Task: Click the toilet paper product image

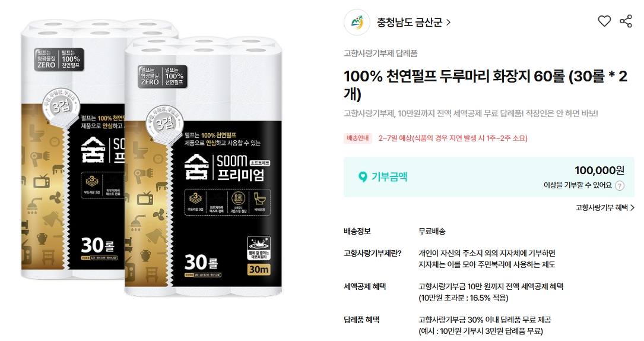Action: pyautogui.click(x=151, y=158)
